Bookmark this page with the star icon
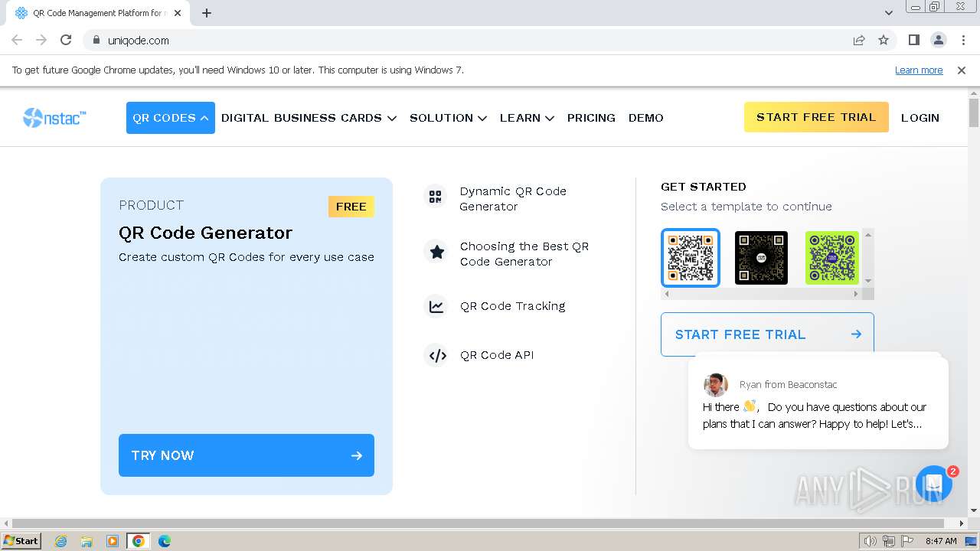 click(x=884, y=40)
